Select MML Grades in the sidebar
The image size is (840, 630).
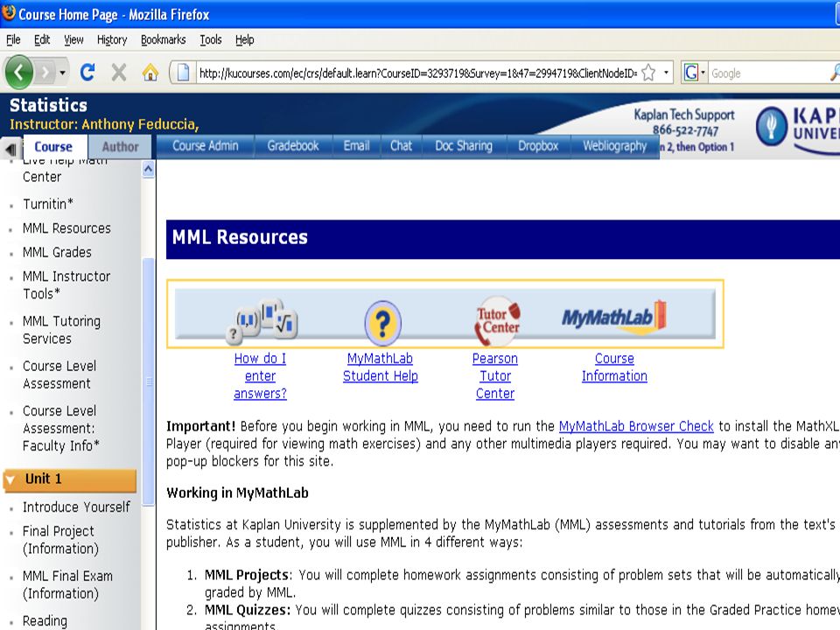point(57,252)
